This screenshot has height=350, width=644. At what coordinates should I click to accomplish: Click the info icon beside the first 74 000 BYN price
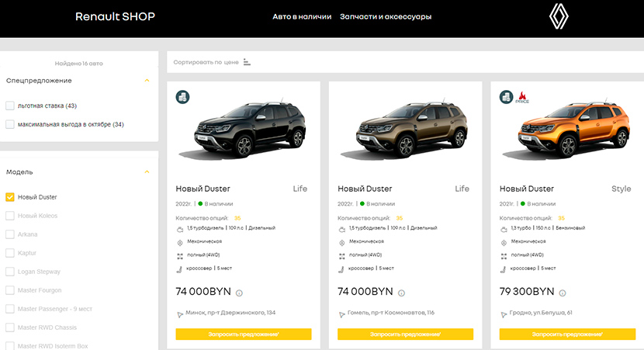coord(238,293)
